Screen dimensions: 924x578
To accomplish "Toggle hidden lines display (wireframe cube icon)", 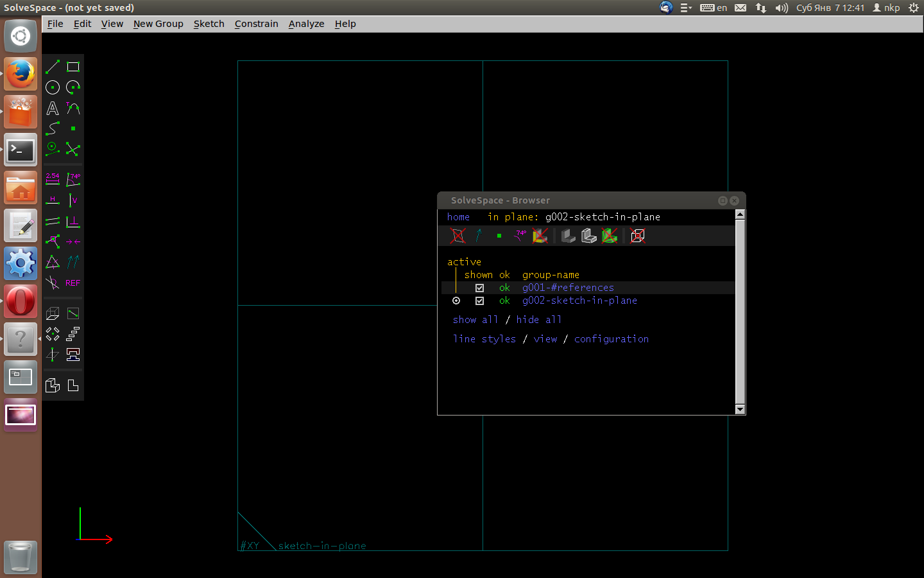I will tap(638, 236).
